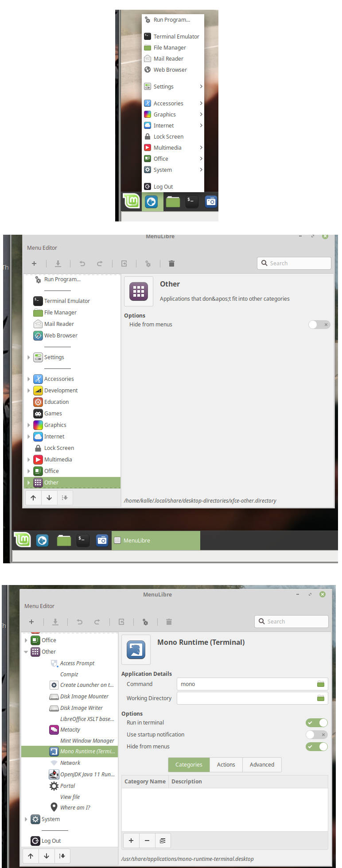Click the Working Directory browse folder icon

pos(320,698)
